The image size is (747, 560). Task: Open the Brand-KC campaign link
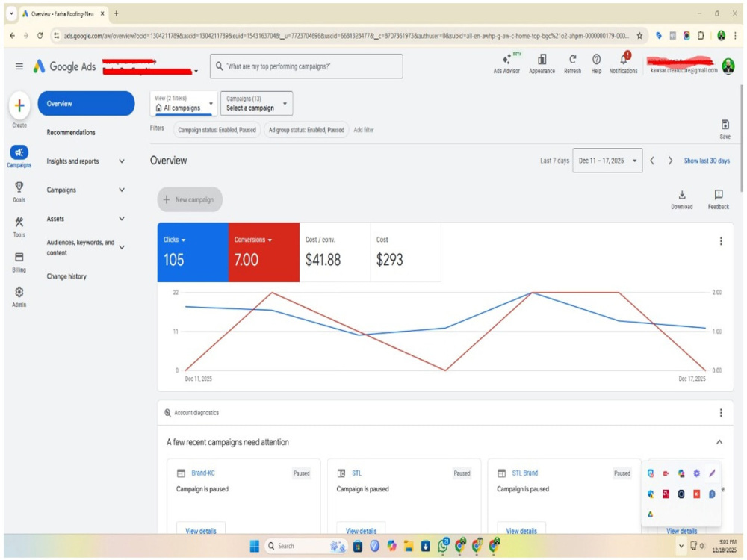point(203,473)
